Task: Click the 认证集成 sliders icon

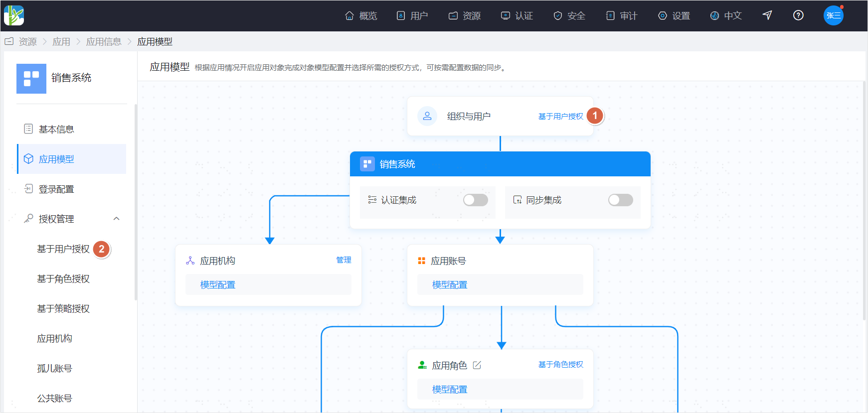Action: pyautogui.click(x=372, y=200)
